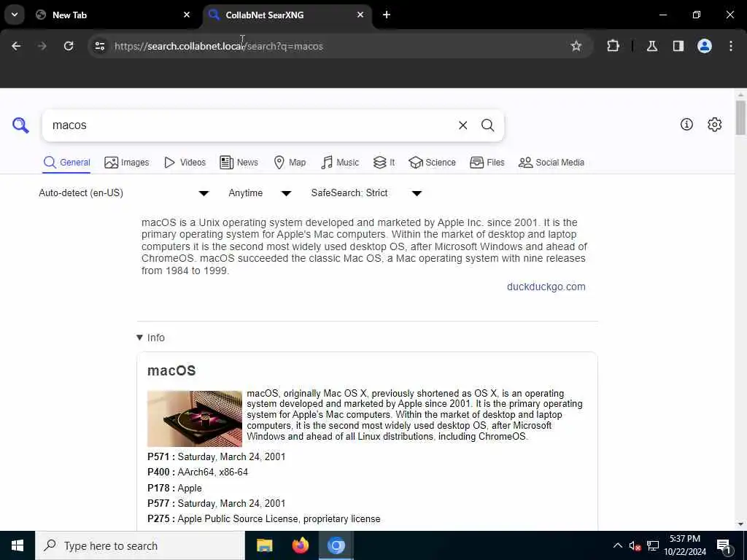Open Firefox from taskbar

click(300, 545)
